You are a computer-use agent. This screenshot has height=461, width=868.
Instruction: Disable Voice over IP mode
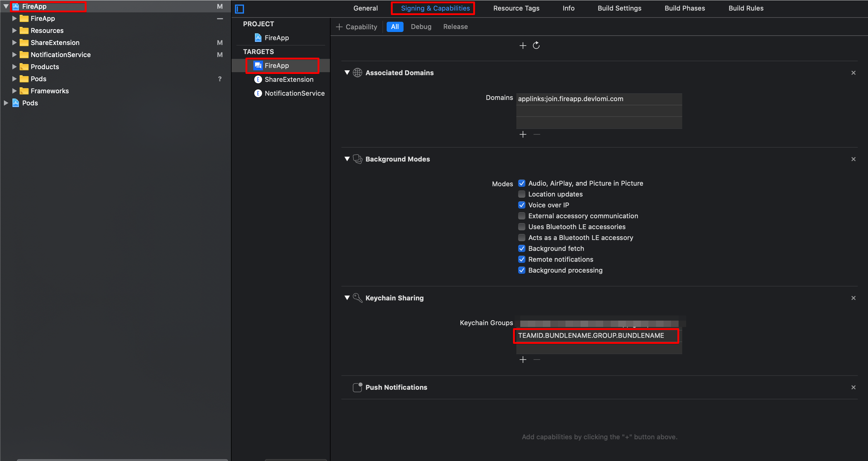coord(521,205)
